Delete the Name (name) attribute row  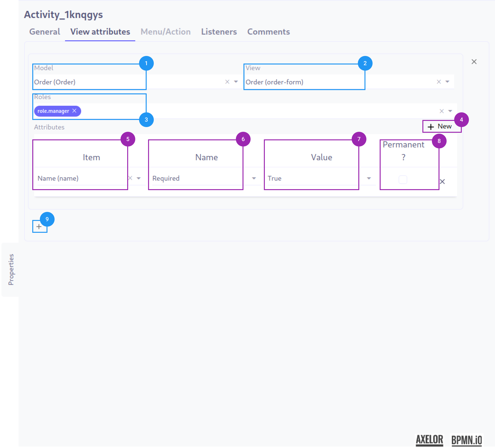[442, 182]
